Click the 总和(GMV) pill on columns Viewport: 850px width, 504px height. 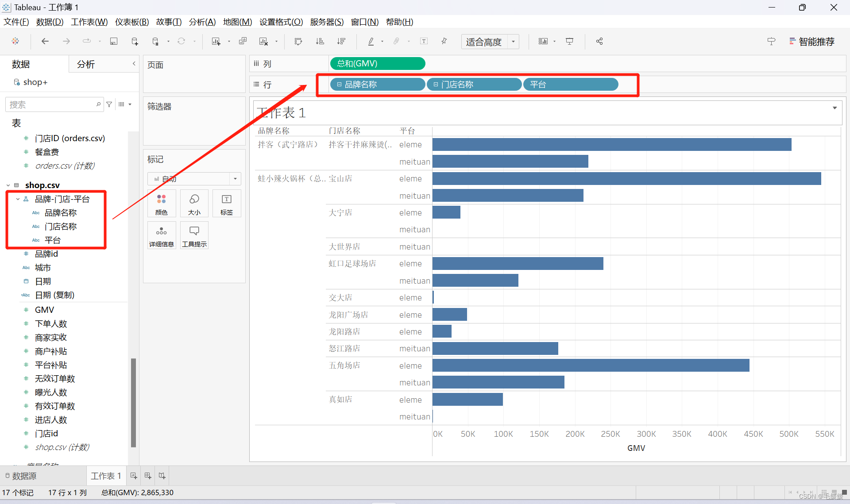click(x=378, y=64)
